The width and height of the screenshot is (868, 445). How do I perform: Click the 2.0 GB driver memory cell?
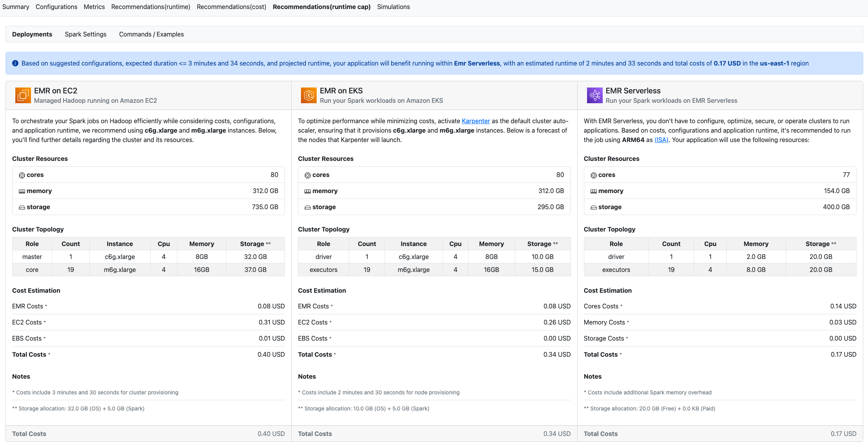tap(756, 257)
